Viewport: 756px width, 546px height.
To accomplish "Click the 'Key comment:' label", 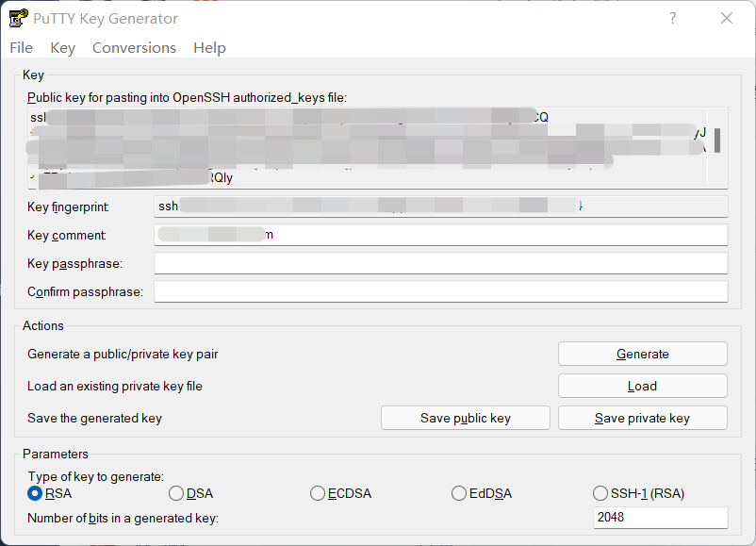I will (67, 236).
